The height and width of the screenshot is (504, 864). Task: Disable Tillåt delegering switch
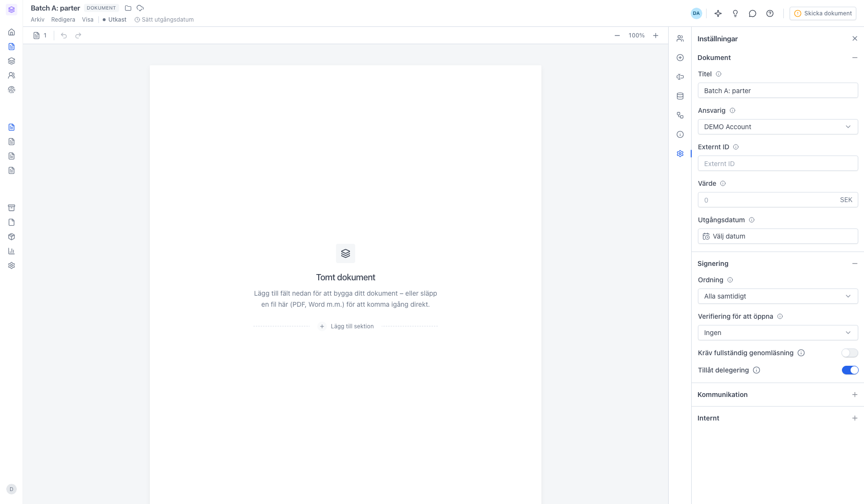(850, 370)
